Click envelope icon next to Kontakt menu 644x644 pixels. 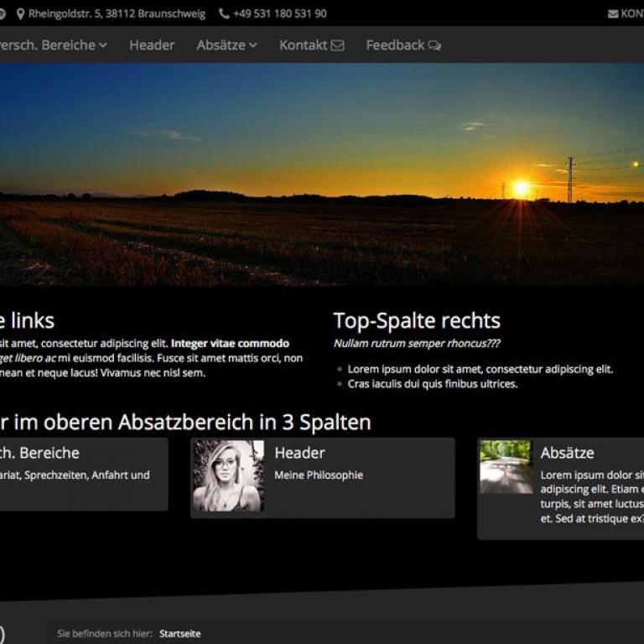point(337,46)
